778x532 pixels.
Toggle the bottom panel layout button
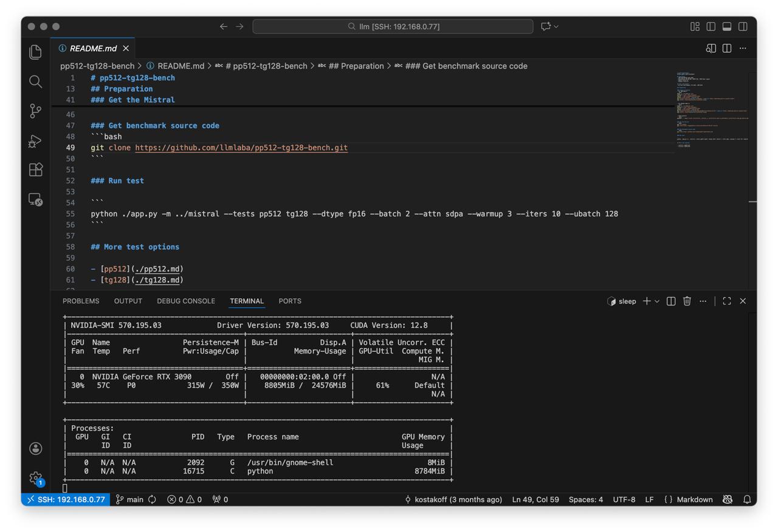727,27
